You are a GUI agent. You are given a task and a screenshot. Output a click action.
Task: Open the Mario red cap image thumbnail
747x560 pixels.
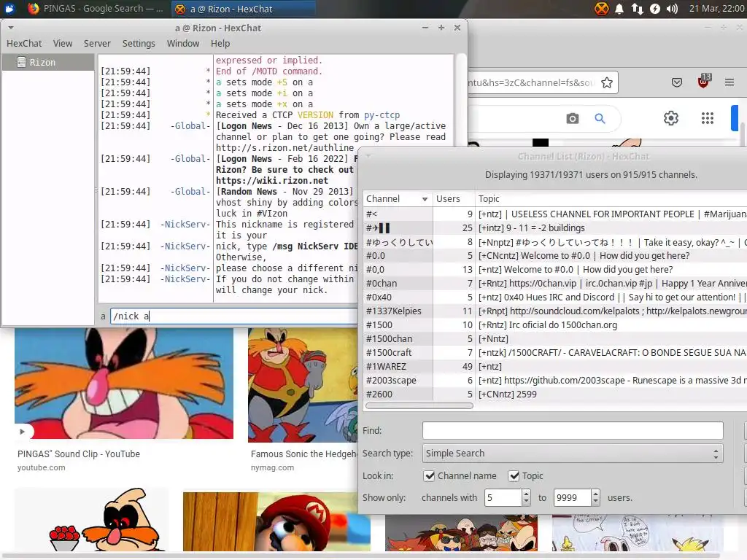[276, 522]
